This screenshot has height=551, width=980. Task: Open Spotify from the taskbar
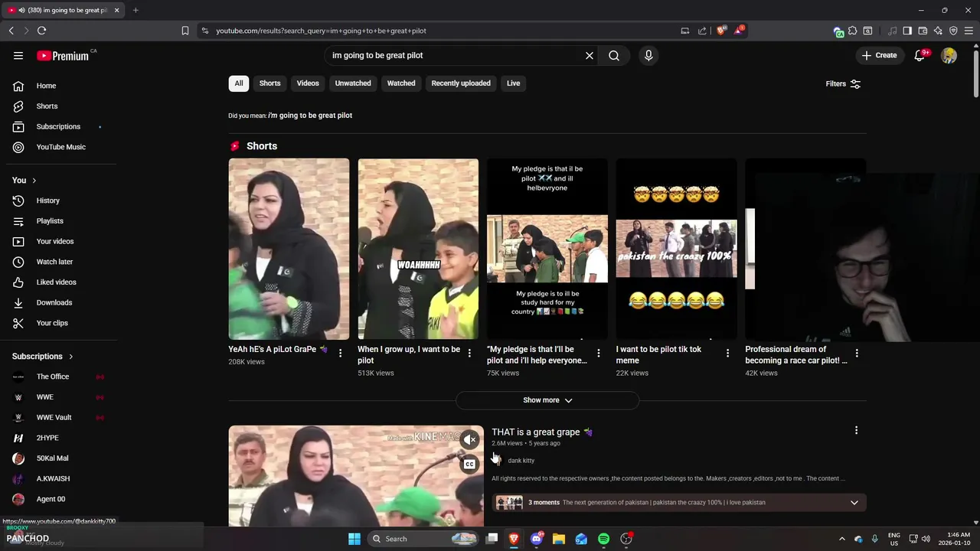tap(603, 539)
